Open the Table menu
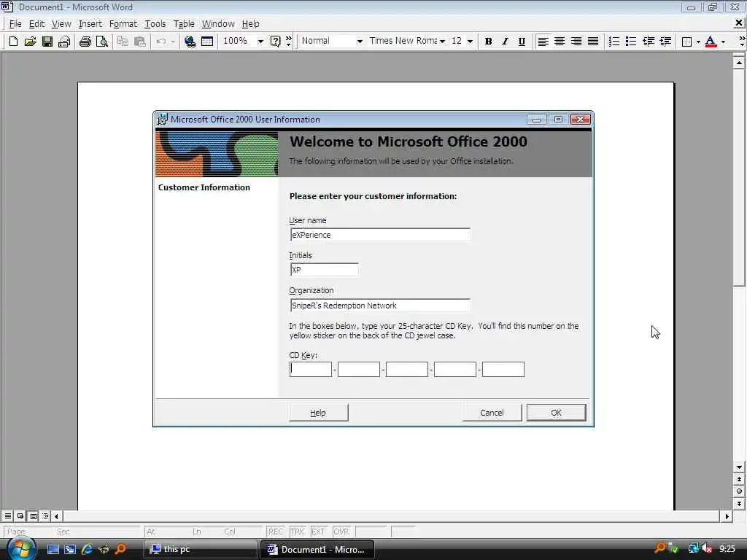This screenshot has width=747, height=560. pyautogui.click(x=184, y=24)
